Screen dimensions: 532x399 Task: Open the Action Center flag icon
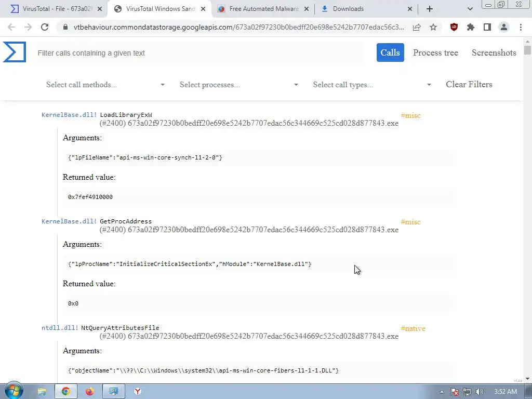pos(455,392)
